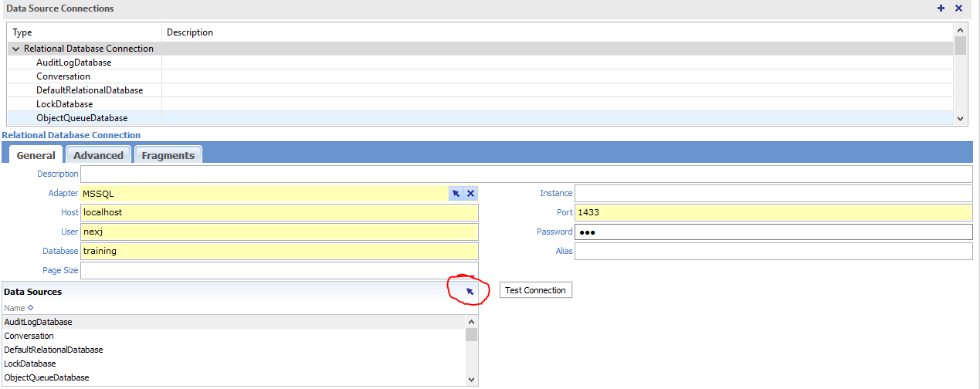
Task: Click the Host field showing localhost
Action: click(x=280, y=212)
